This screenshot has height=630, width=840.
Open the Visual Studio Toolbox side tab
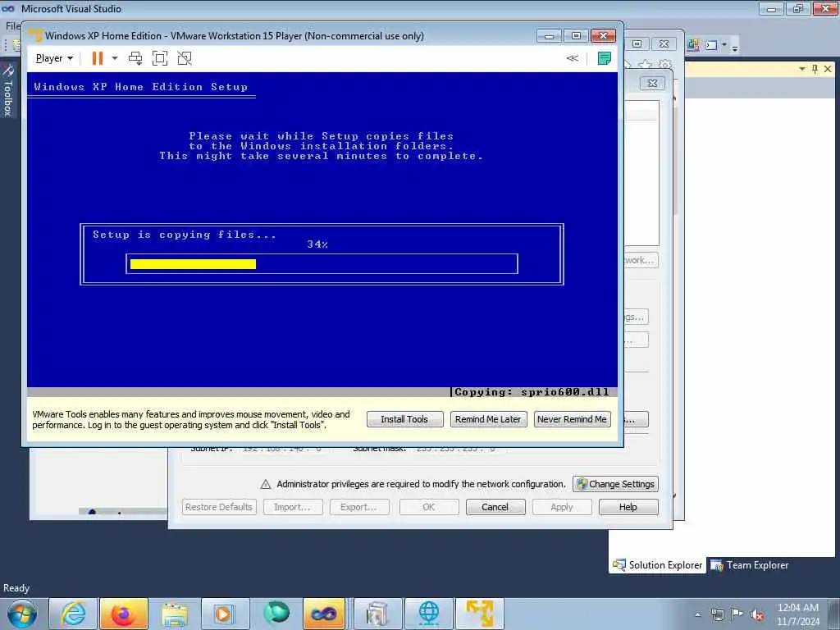[8, 90]
